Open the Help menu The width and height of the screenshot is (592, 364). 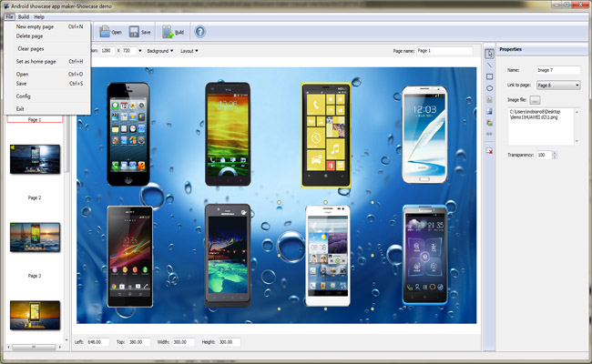tap(39, 17)
